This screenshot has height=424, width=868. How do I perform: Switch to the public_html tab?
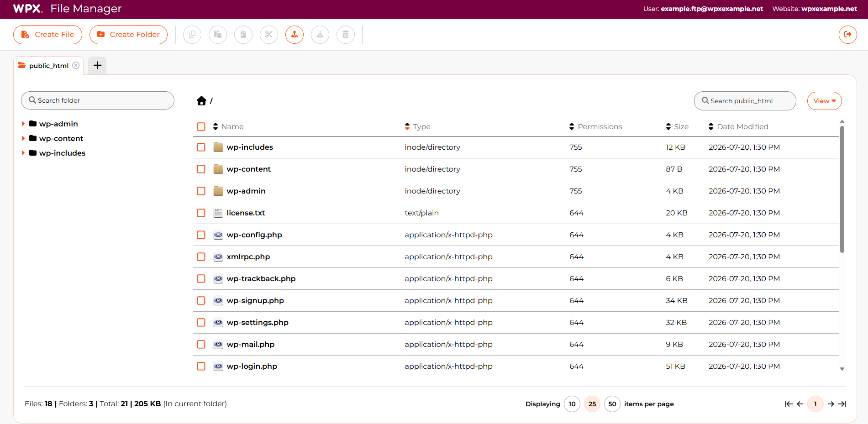(x=48, y=66)
